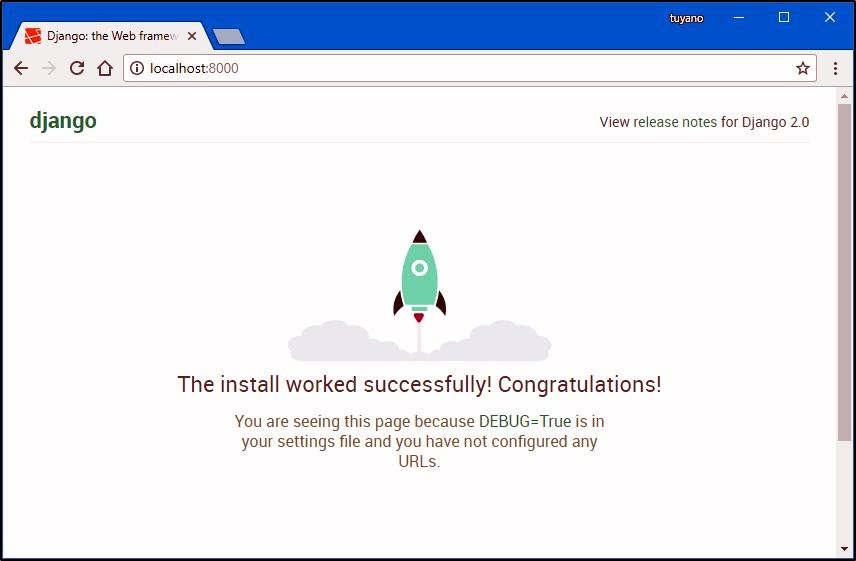This screenshot has width=856, height=561.
Task: Close the Django tab
Action: point(191,36)
